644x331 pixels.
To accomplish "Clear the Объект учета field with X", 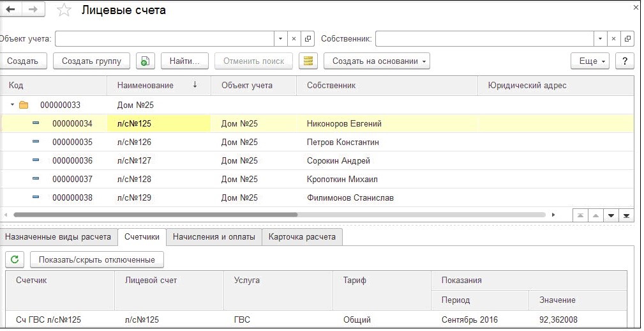I will pos(294,38).
